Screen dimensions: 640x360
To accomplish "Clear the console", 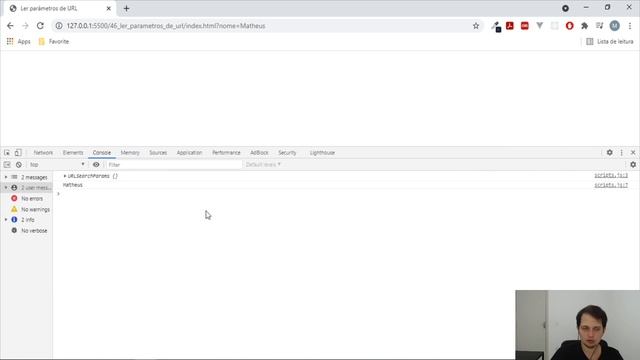I will tap(19, 164).
